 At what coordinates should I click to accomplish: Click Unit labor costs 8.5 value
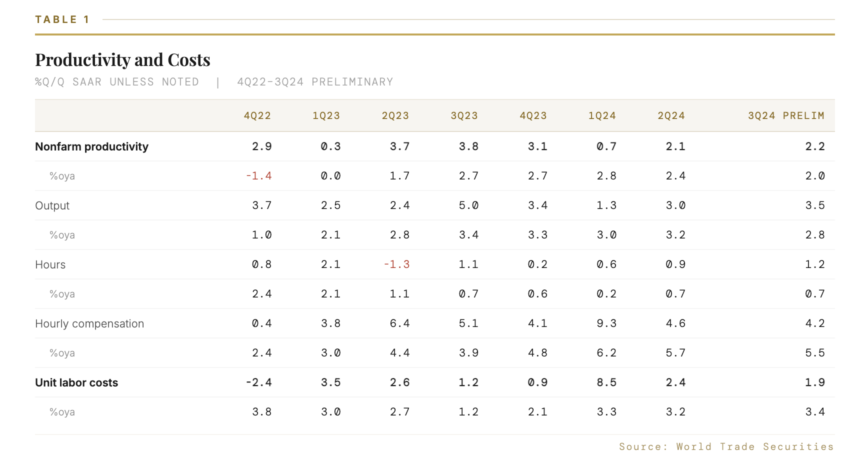point(606,382)
